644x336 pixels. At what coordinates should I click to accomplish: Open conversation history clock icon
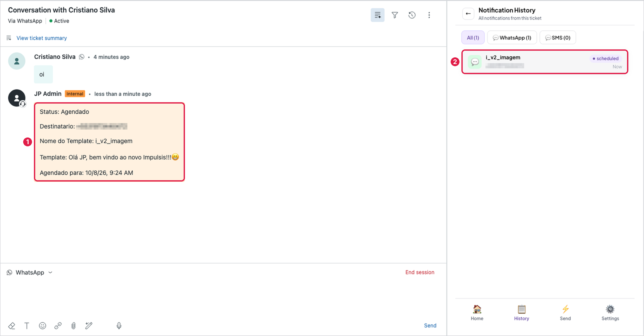pos(412,15)
